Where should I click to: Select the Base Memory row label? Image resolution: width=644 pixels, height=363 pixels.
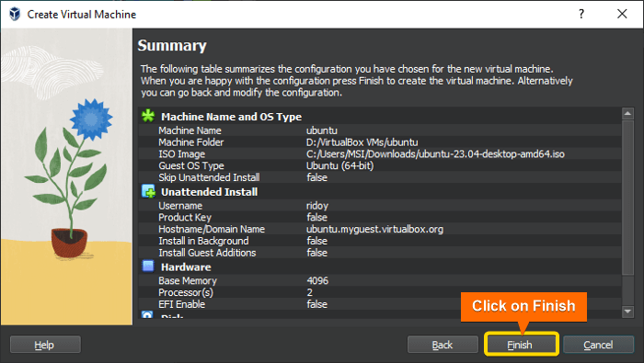[188, 280]
